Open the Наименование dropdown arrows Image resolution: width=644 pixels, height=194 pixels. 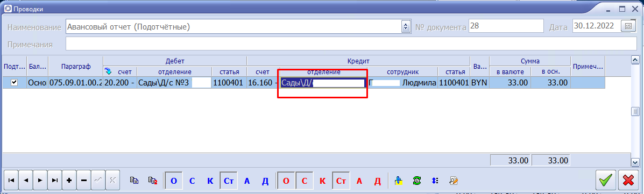[406, 27]
